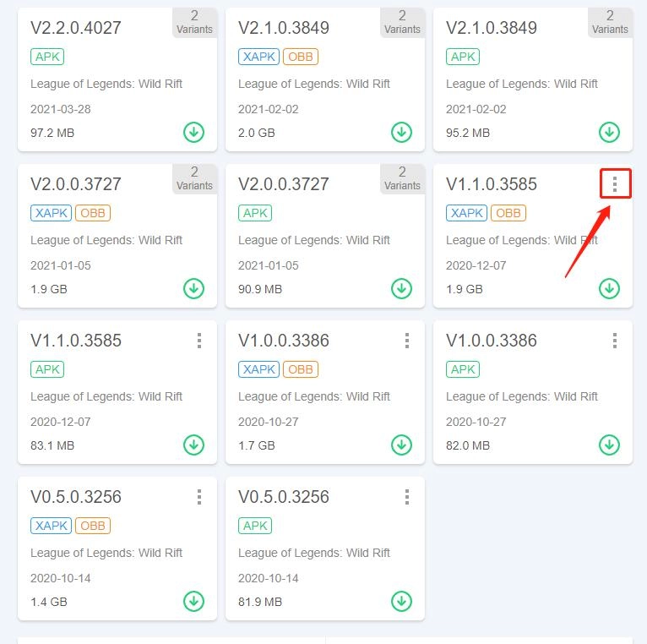647x644 pixels.
Task: Open the V0.5.0.3256 APK version title
Action: click(283, 497)
